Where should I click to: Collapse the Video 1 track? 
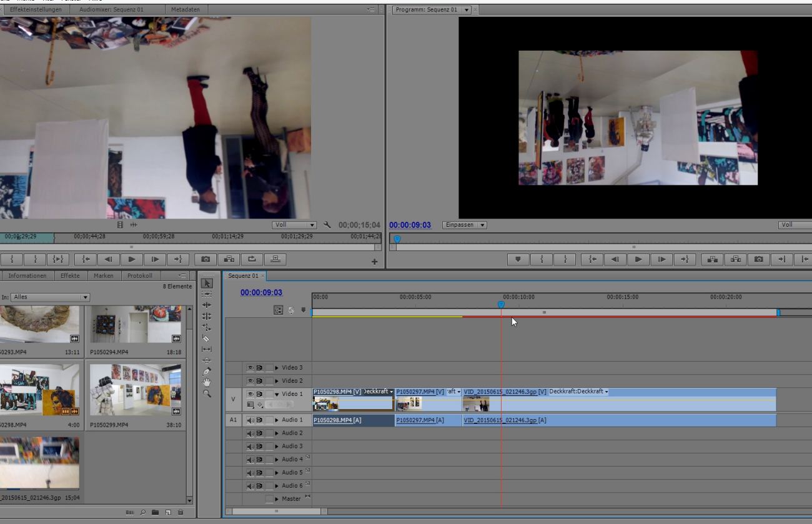click(x=277, y=394)
